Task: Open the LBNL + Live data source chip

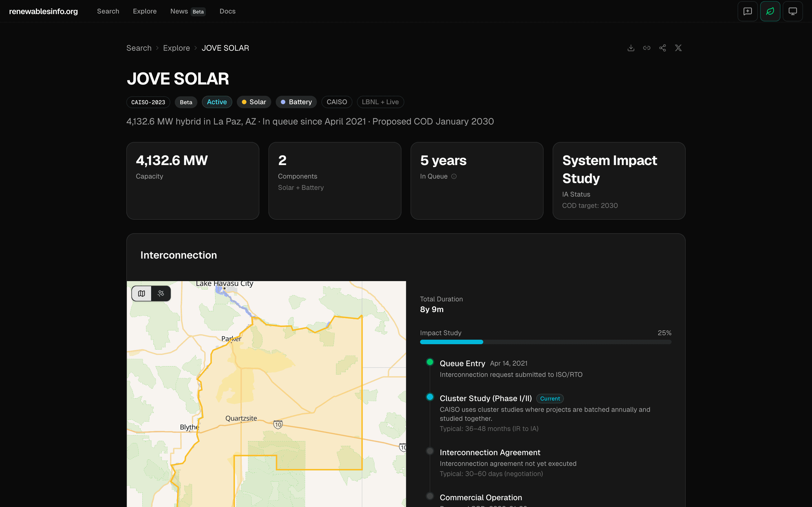Action: coord(380,102)
